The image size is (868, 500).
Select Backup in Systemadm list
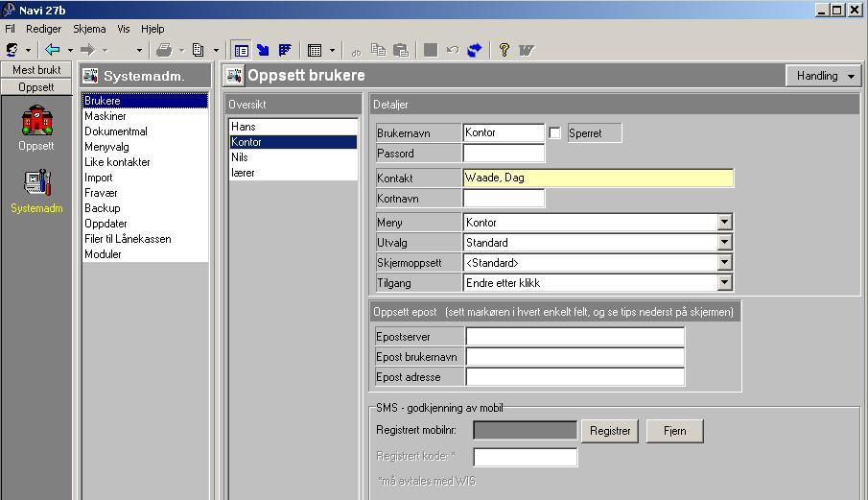145,208
